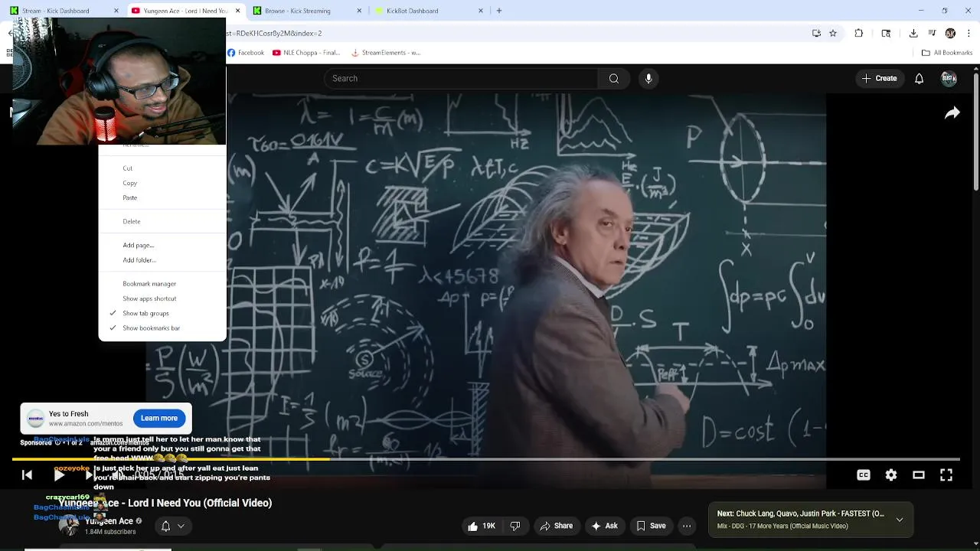Screen dimensions: 980x551
Task: Search YouTube with the magnifier icon
Action: click(x=614, y=78)
